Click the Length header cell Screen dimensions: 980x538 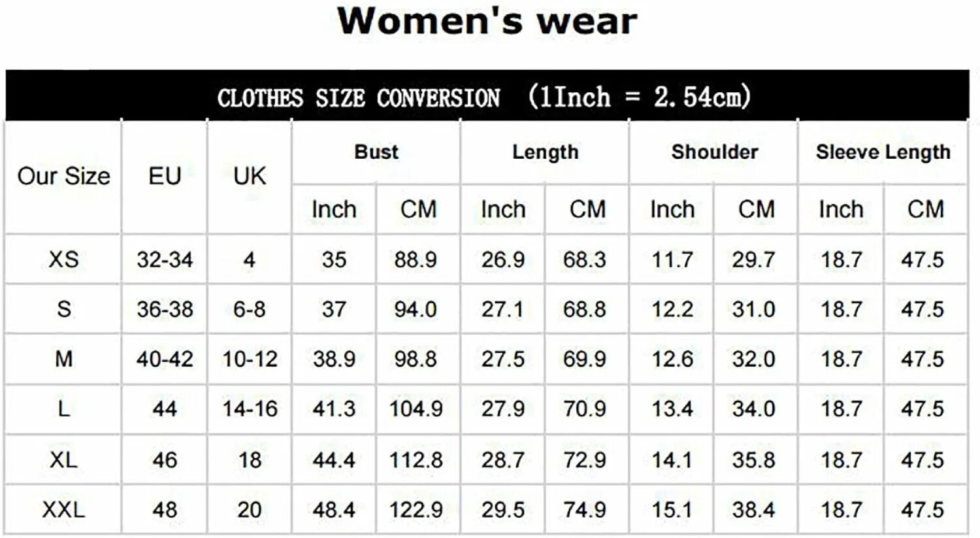[545, 152]
